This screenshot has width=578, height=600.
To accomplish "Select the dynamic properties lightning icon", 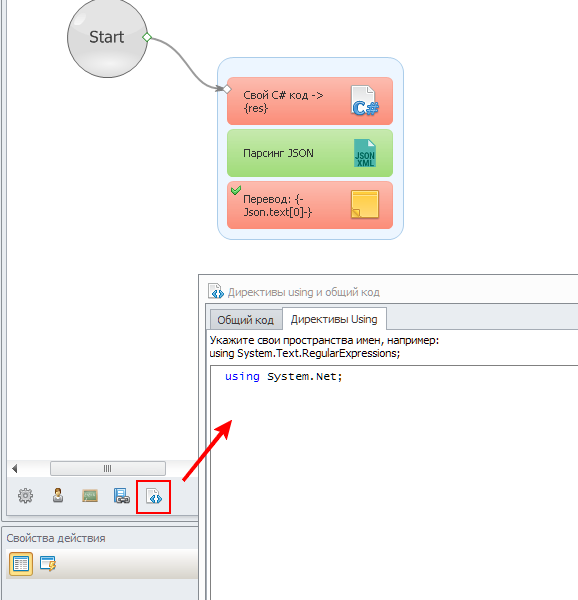I will tap(48, 564).
